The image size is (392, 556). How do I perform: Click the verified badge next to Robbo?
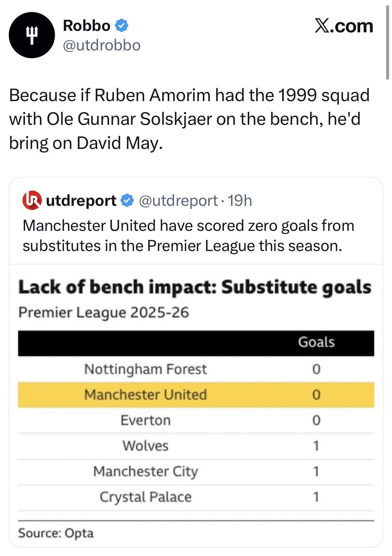point(122,25)
